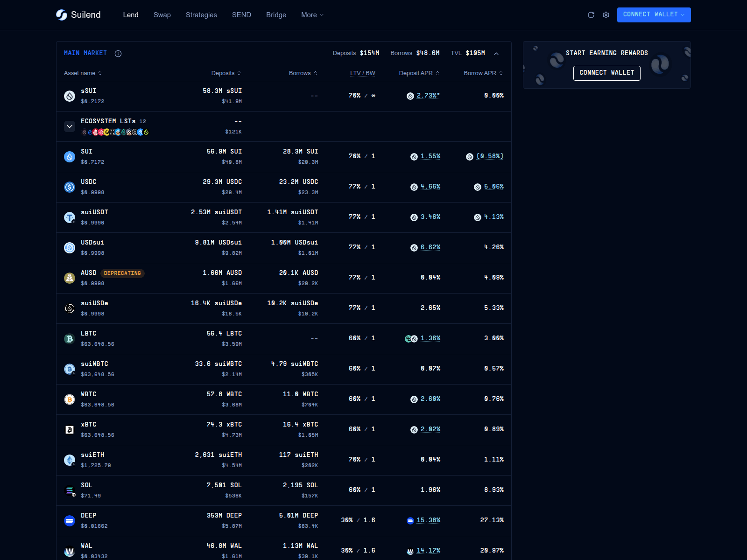Sort by Asset name column

pyautogui.click(x=83, y=73)
